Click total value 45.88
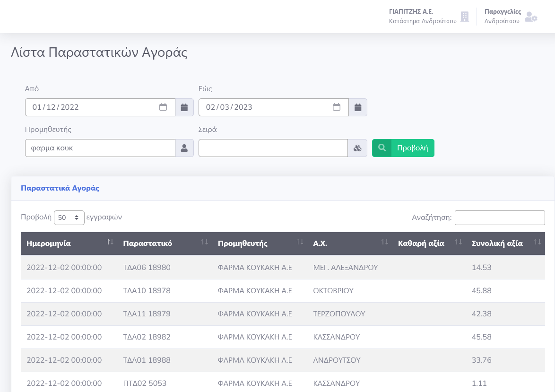 (481, 290)
